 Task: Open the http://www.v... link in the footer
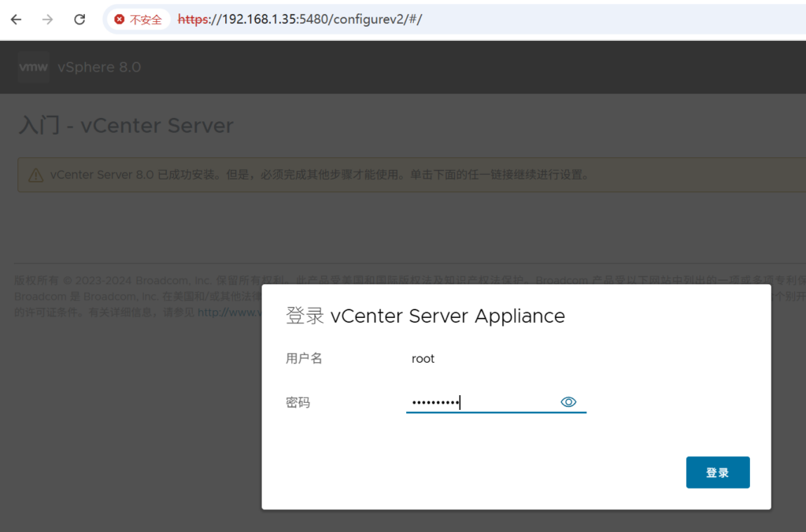pos(230,312)
